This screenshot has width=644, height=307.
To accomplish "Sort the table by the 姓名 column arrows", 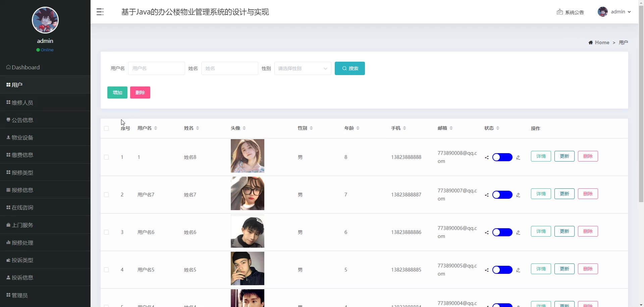I will 198,128.
